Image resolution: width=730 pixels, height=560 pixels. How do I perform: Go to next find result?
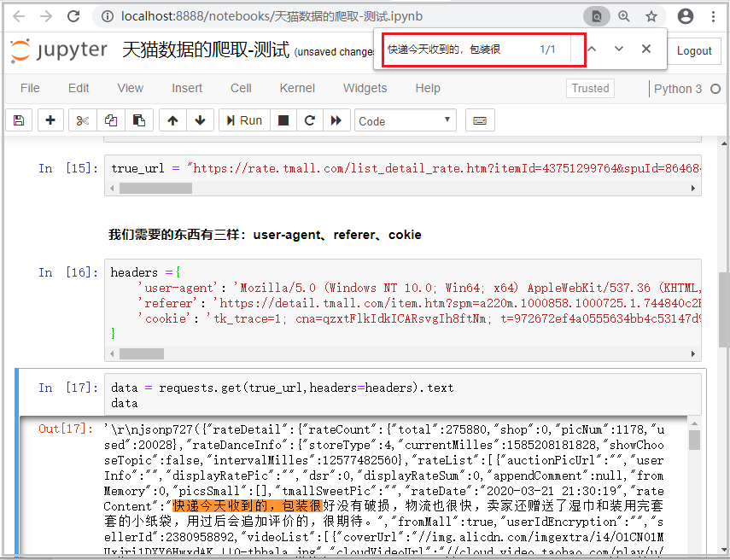pos(619,49)
